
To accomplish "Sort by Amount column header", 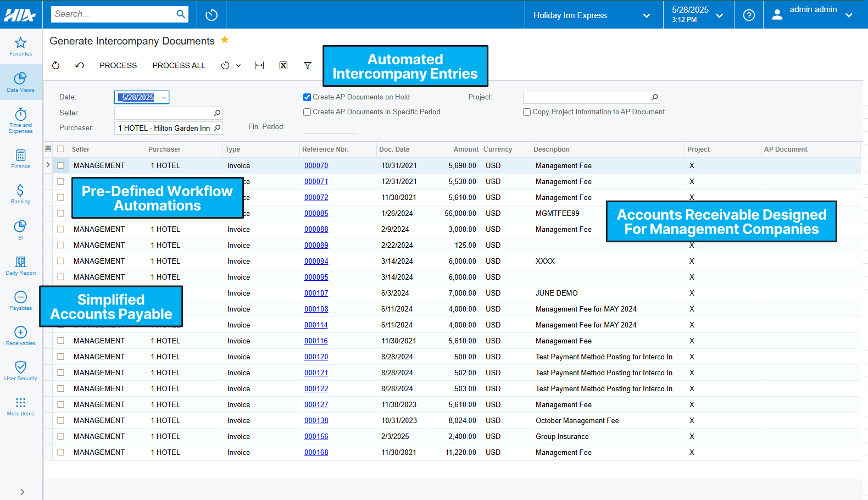I will [466, 149].
